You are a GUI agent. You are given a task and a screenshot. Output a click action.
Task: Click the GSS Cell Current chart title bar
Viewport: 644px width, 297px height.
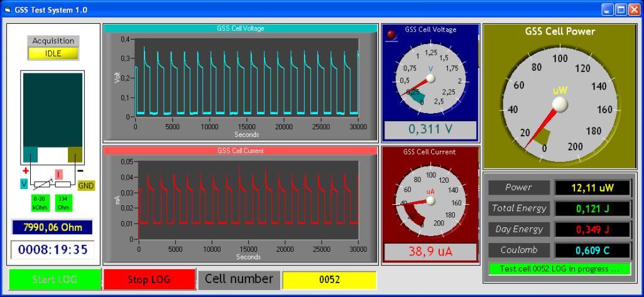click(x=240, y=151)
